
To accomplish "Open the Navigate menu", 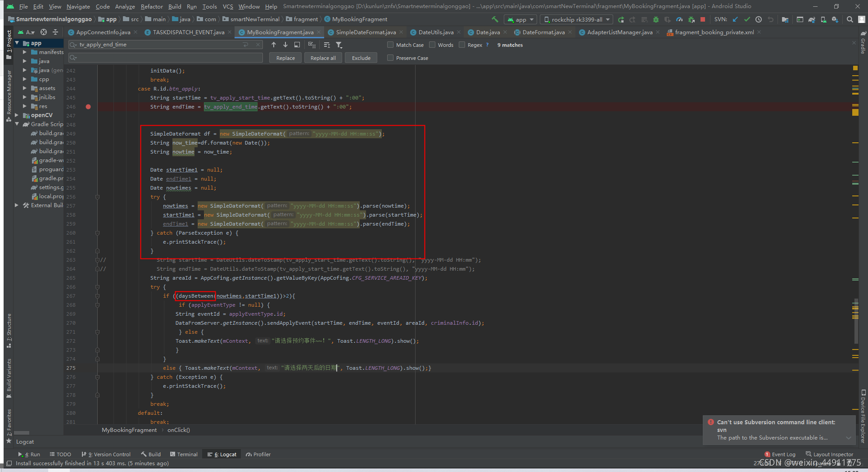I will coord(78,6).
